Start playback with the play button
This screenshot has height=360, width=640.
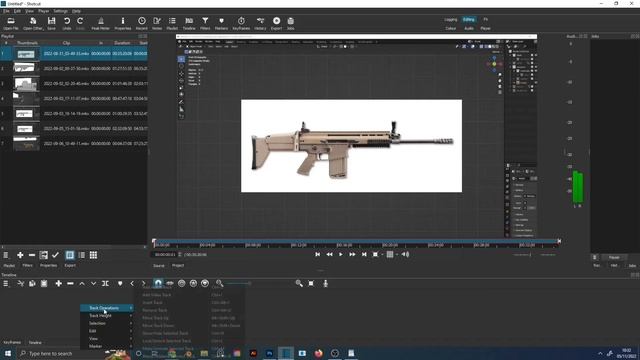341,254
